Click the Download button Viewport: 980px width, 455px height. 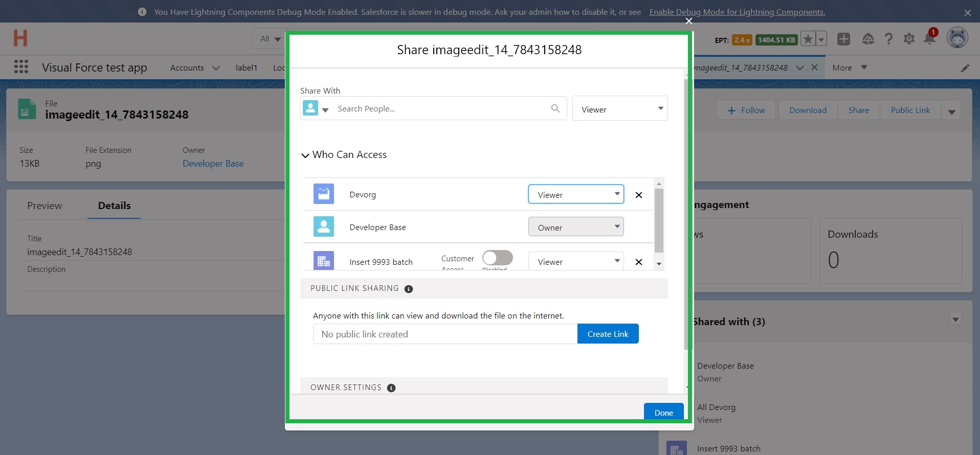tap(808, 110)
